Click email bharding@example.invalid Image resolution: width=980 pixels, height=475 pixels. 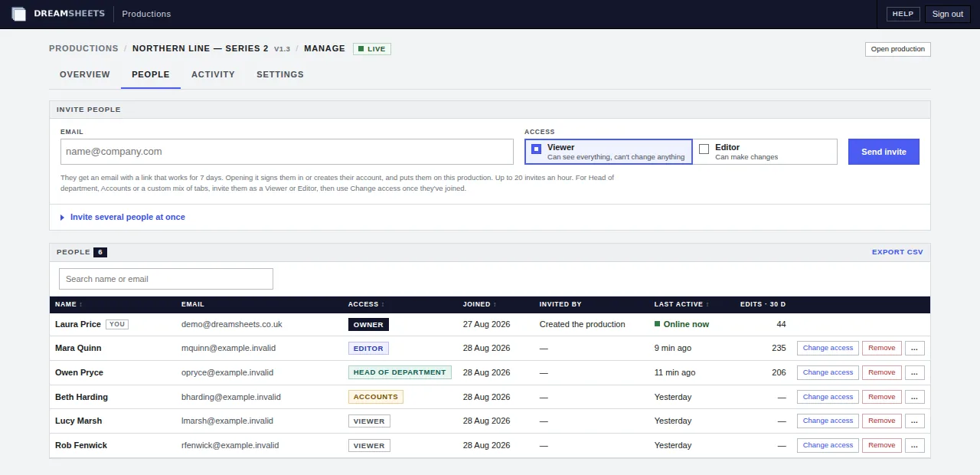click(231, 397)
